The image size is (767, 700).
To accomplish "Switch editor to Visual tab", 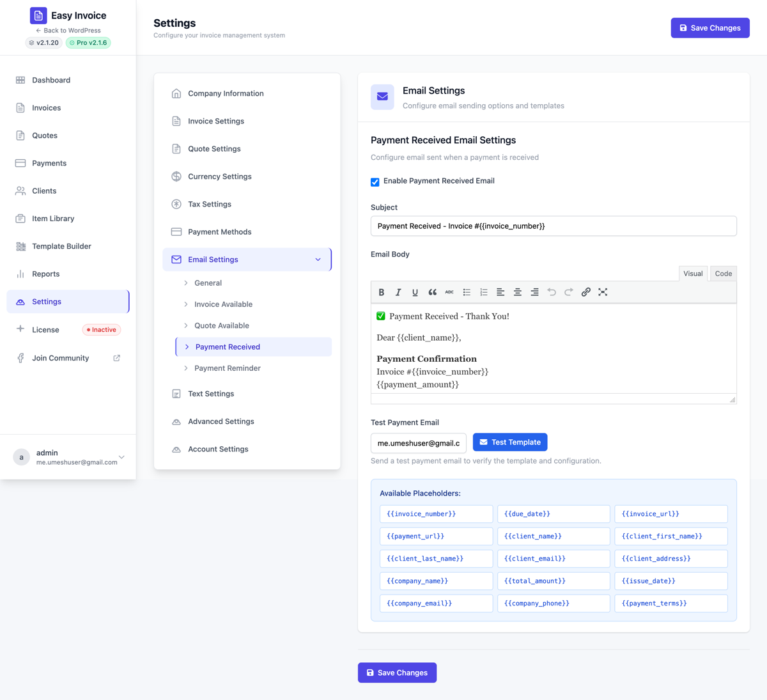I will pos(693,274).
